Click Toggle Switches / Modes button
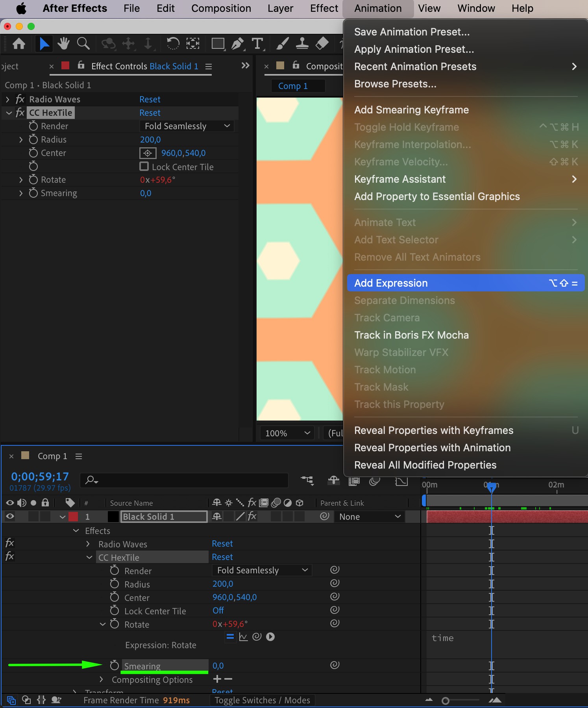The image size is (588, 708). pos(262,700)
